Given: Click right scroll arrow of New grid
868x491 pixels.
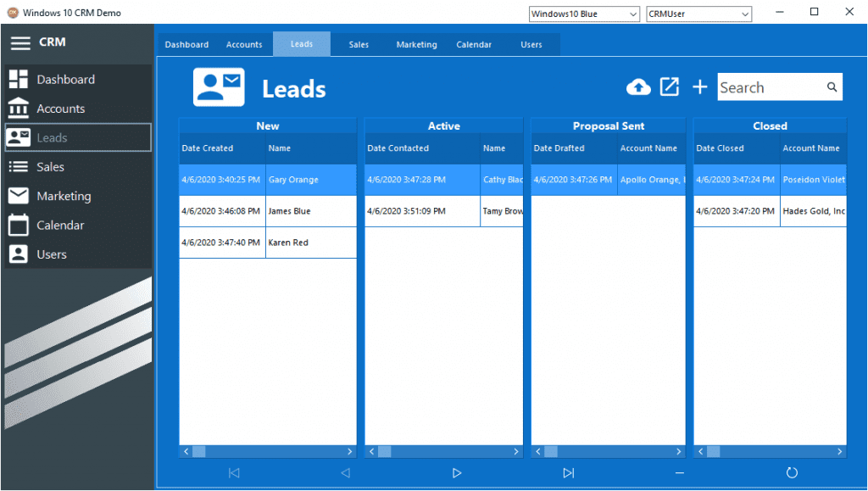Looking at the screenshot, I should 350,452.
